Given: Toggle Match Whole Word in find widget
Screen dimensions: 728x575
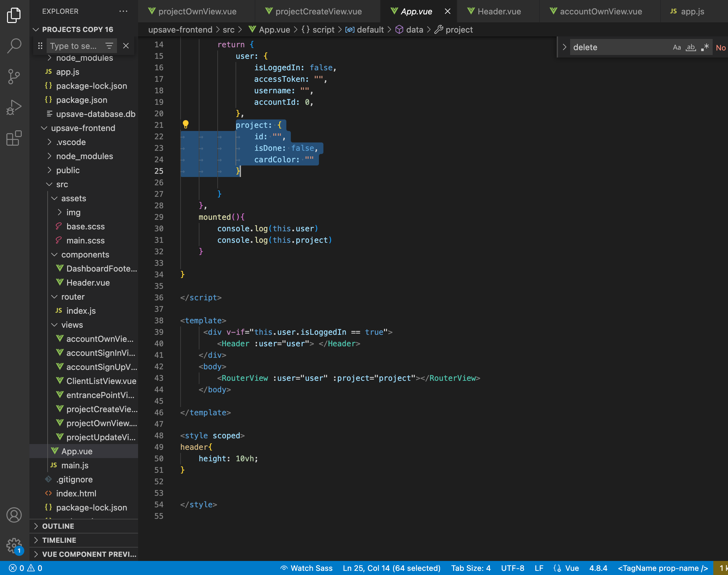Looking at the screenshot, I should click(x=691, y=48).
